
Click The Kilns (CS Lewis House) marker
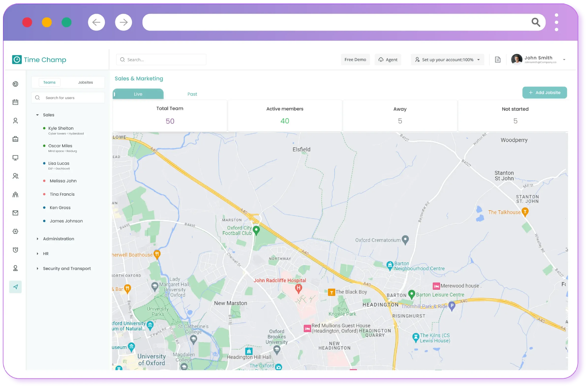416,338
